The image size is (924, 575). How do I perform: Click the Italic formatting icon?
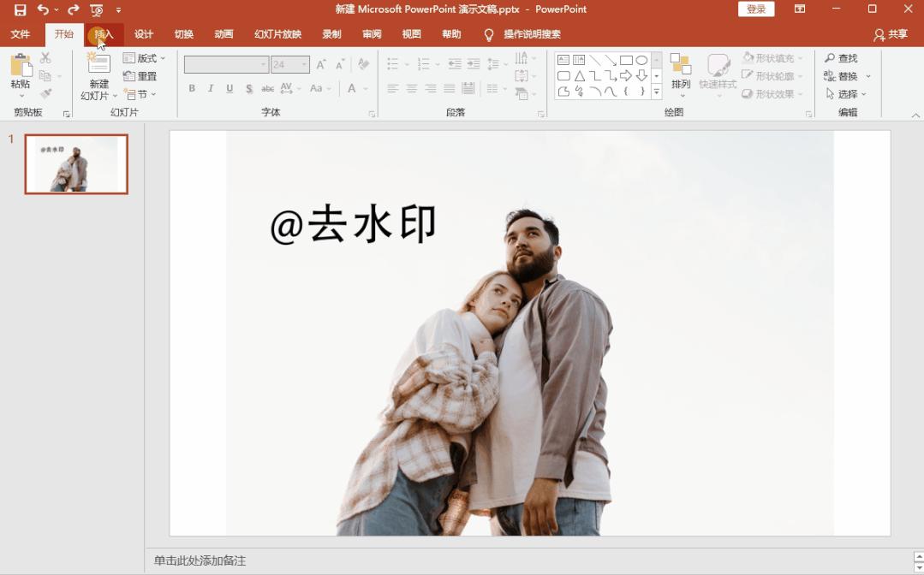tap(211, 88)
